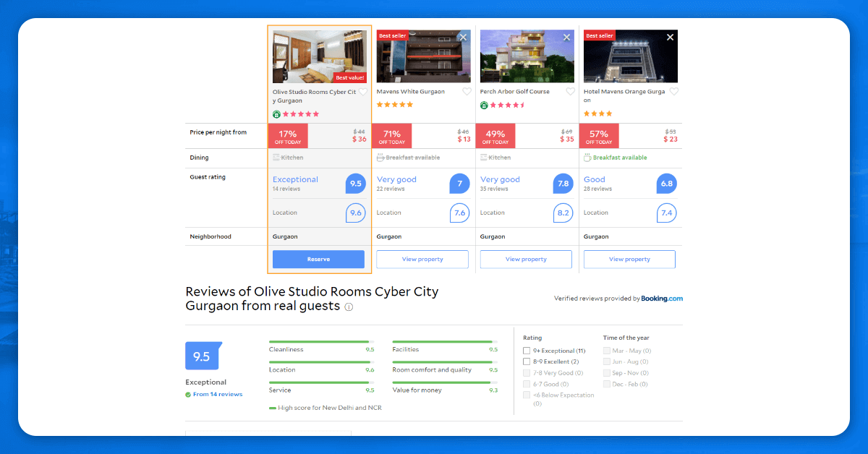The width and height of the screenshot is (868, 454).
Task: Open Mavens White Gurgaon name link
Action: click(x=411, y=92)
